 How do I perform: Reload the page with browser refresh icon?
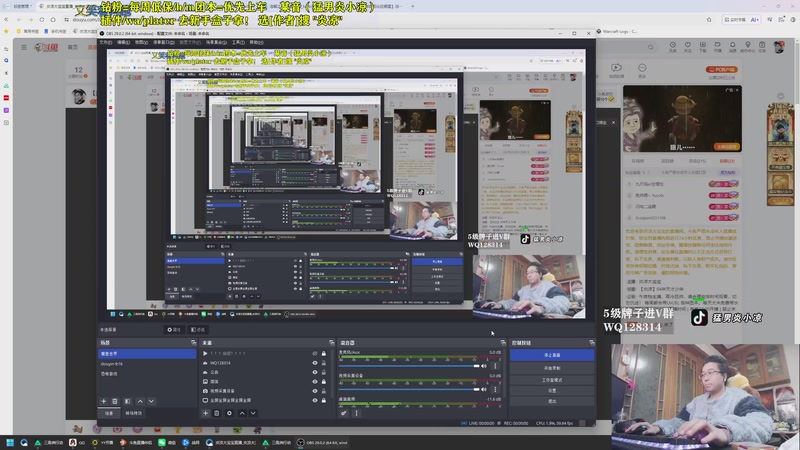pyautogui.click(x=42, y=19)
